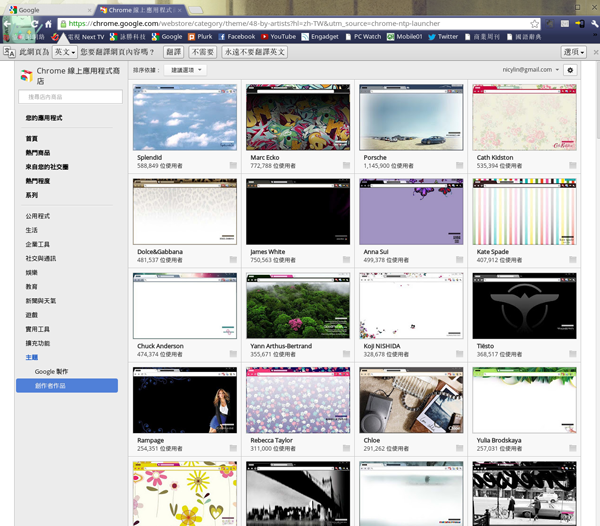Select the Chrome 線上應用程式 tab
This screenshot has width=600, height=526.
pos(140,10)
